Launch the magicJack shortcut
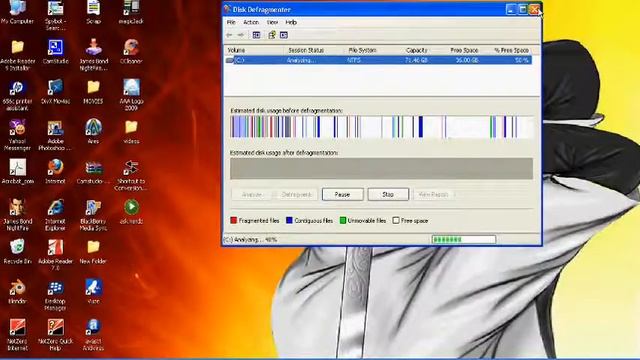640x360 pixels. point(131,12)
